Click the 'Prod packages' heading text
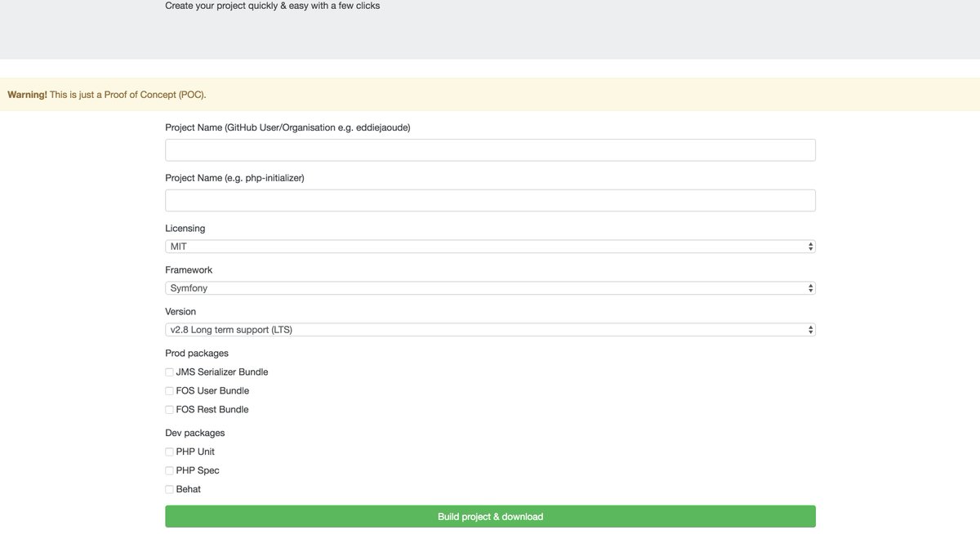 (x=197, y=354)
